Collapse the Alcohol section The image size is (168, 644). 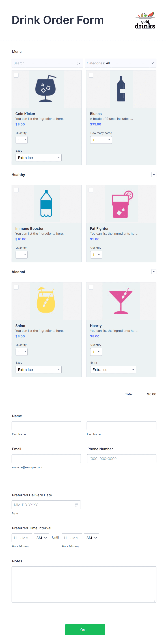(x=154, y=272)
